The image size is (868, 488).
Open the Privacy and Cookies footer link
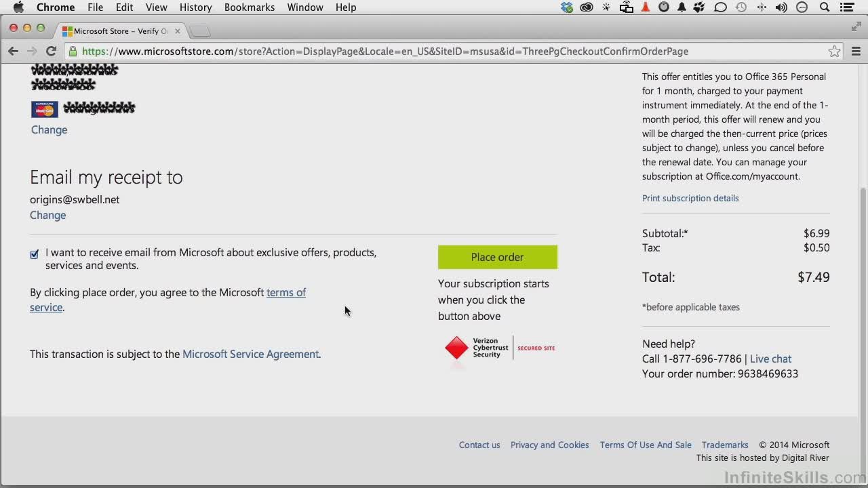[550, 445]
